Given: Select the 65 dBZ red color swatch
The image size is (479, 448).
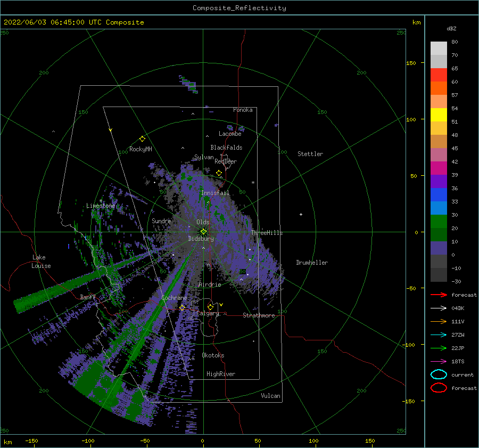Looking at the screenshot, I should click(439, 75).
